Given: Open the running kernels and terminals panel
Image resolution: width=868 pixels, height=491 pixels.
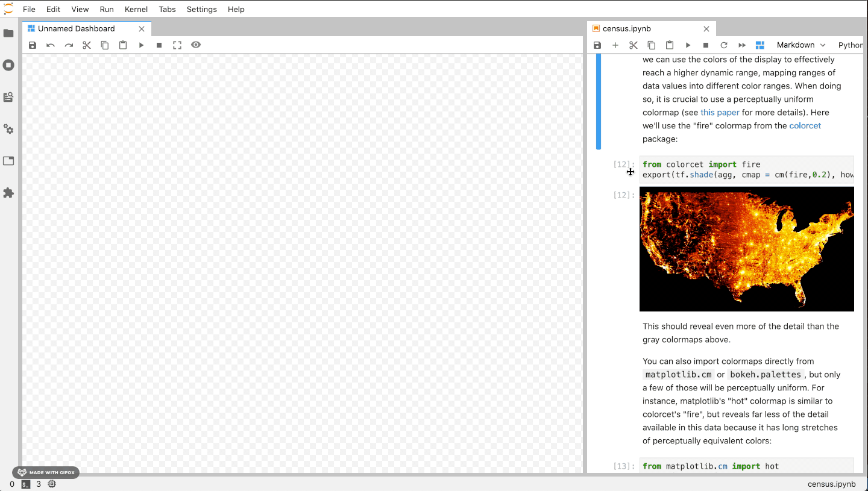Looking at the screenshot, I should pos(8,65).
